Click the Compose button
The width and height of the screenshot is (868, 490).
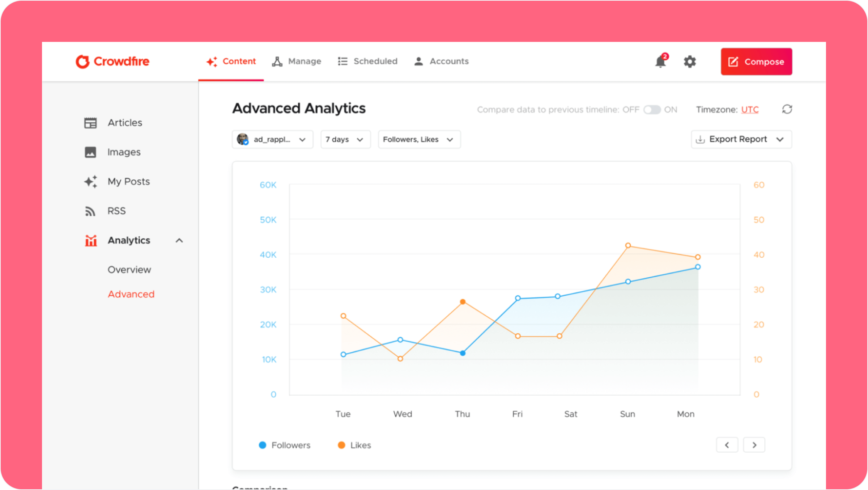[x=757, y=62]
